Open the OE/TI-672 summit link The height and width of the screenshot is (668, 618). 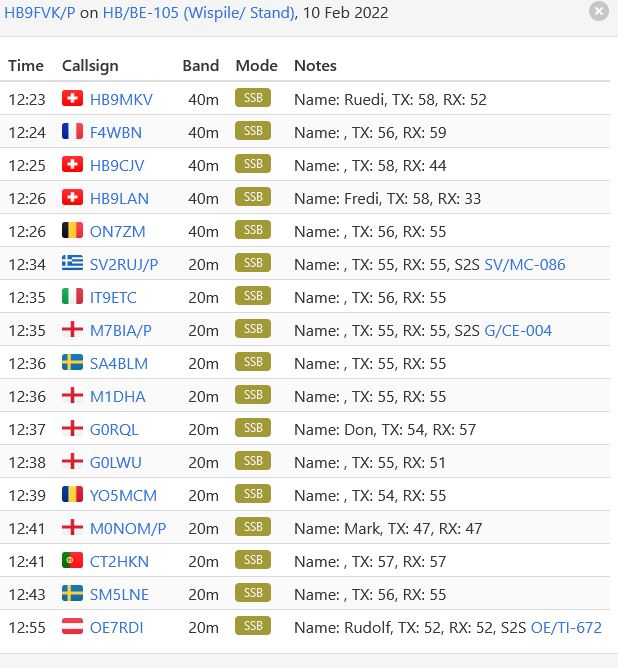[566, 628]
